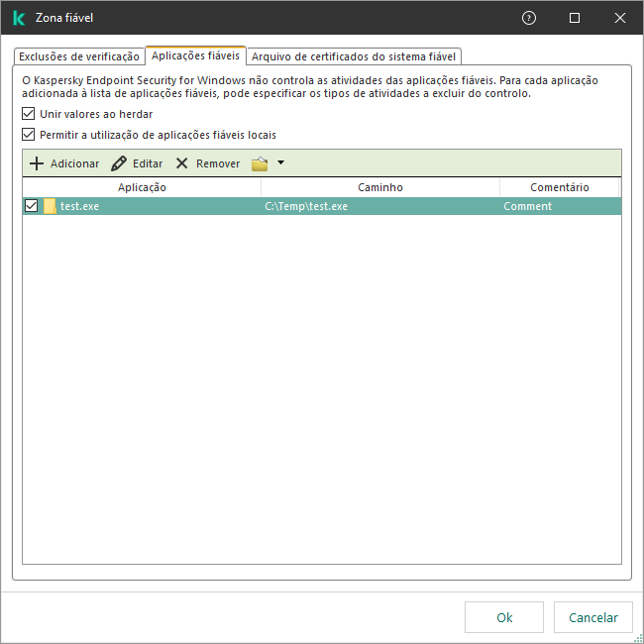Viewport: 644px width, 644px height.
Task: Click the test.exe file icon
Action: pyautogui.click(x=50, y=206)
